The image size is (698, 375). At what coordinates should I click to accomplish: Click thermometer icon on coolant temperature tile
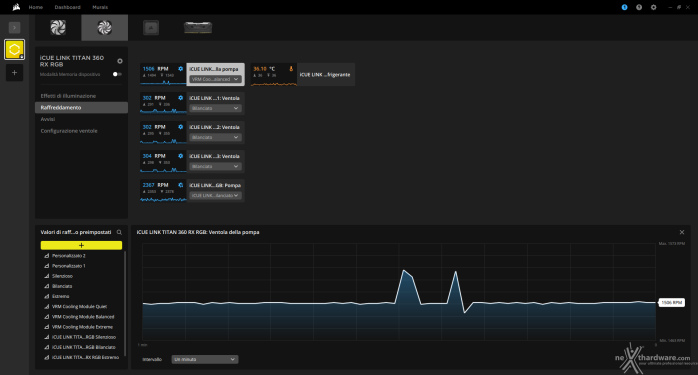291,69
